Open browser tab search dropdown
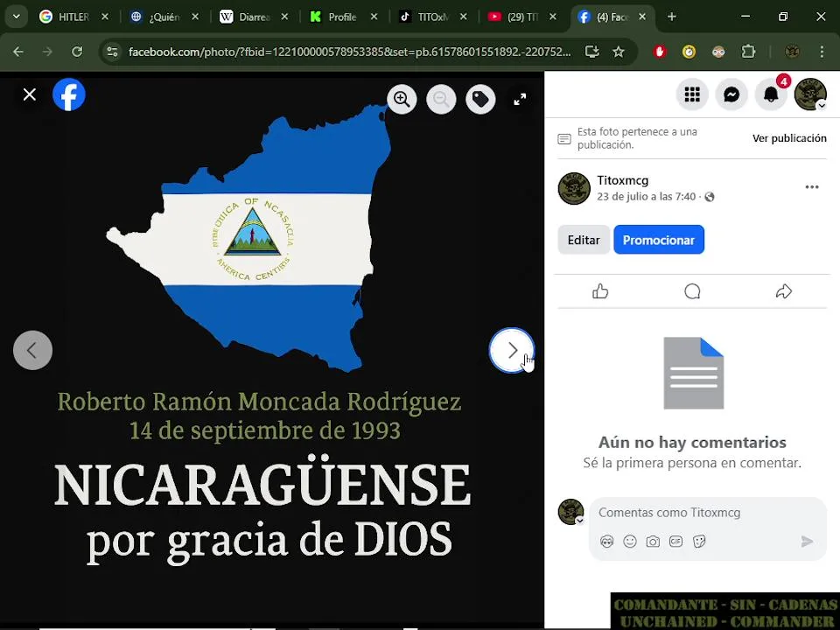840x630 pixels. [17, 17]
